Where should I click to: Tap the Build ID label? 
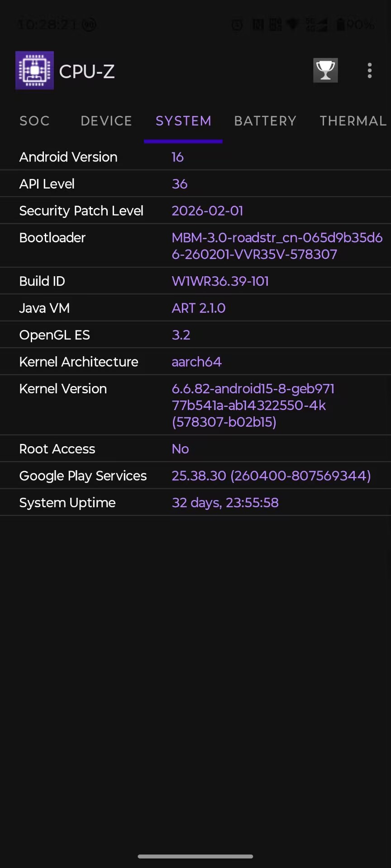(x=42, y=281)
